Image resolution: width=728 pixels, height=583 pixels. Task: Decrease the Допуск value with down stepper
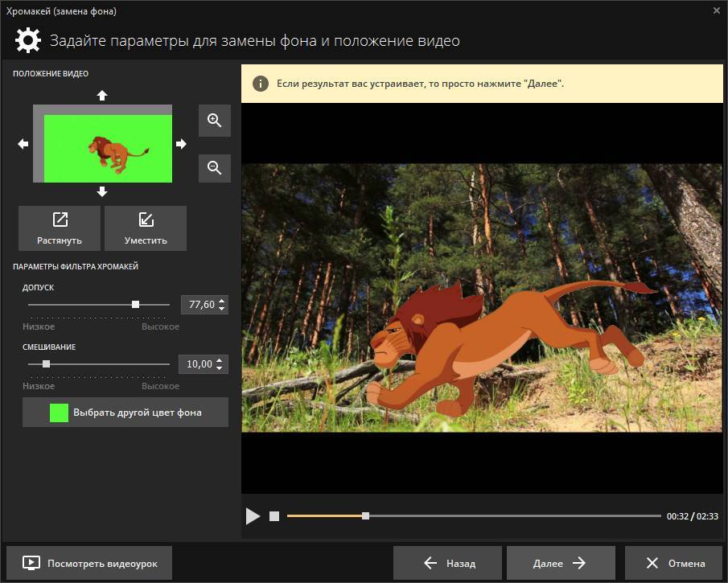point(222,309)
